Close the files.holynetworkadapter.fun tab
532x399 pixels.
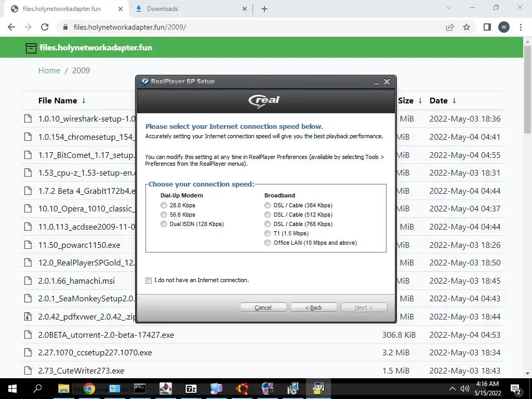pyautogui.click(x=121, y=9)
